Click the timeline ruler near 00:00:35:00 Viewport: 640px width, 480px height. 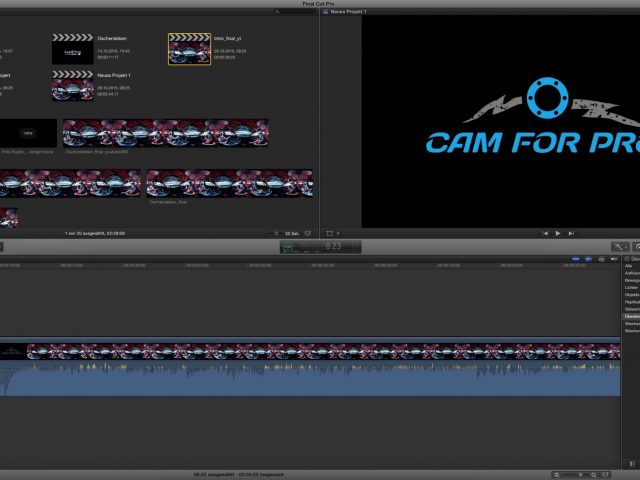click(323, 265)
